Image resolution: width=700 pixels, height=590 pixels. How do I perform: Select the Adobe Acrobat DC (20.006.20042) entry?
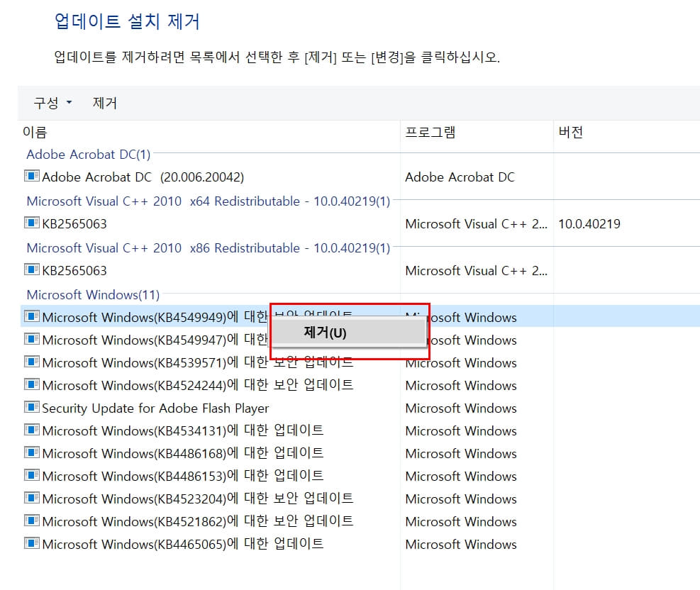point(143,177)
